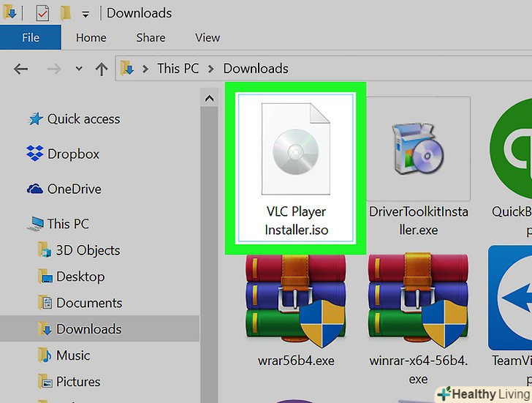The width and height of the screenshot is (532, 403).
Task: Open the Documents folder in sidebar
Action: click(89, 303)
